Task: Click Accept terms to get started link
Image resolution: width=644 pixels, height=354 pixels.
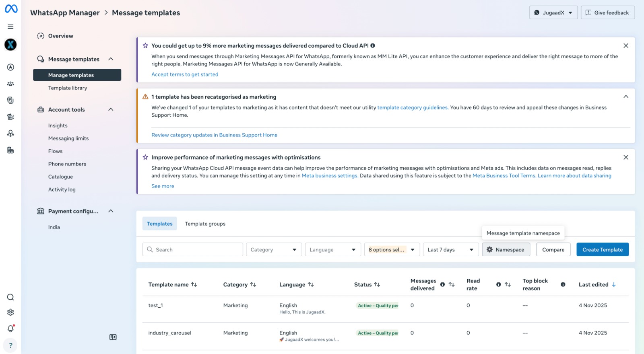Action: [x=185, y=74]
